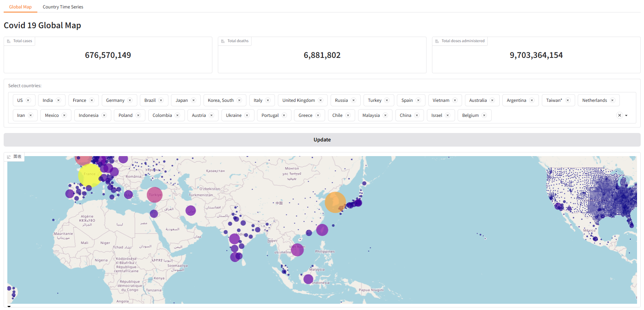
Task: Remove the Taiwan* tag
Action: pos(567,100)
